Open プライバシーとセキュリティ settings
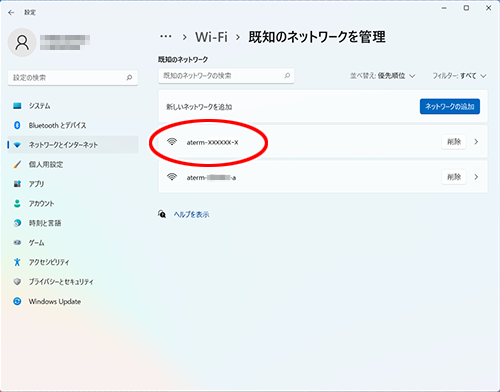Screen dimensions: 500x392 [x=73, y=282]
